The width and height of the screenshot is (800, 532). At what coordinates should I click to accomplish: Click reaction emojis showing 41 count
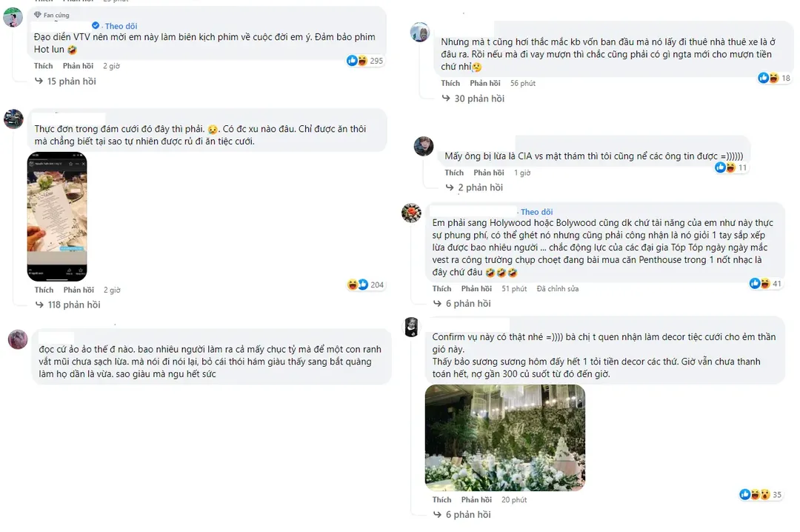(x=759, y=283)
